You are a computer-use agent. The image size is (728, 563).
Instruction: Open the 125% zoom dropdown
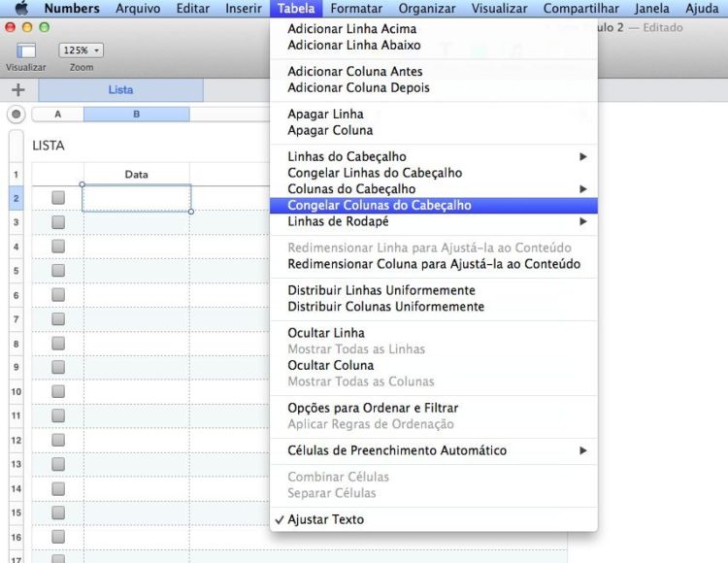click(x=82, y=50)
